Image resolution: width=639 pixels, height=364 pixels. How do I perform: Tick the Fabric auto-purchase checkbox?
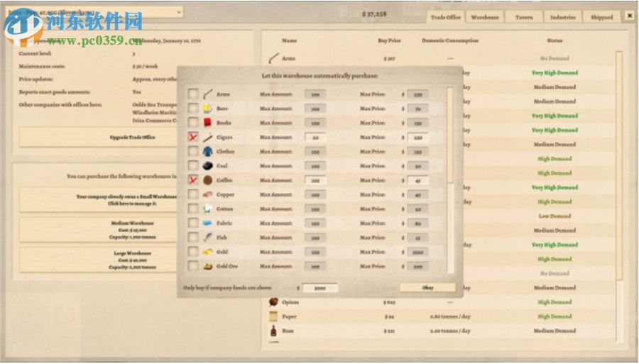(193, 223)
